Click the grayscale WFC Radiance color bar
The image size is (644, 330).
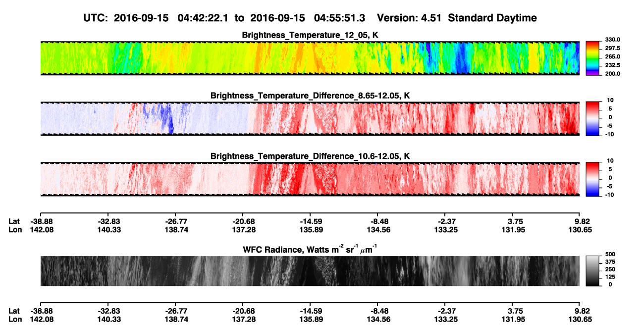click(593, 271)
